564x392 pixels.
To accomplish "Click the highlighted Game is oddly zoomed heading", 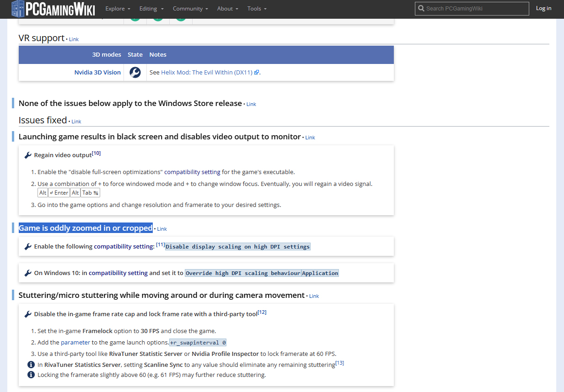I will (x=86, y=228).
